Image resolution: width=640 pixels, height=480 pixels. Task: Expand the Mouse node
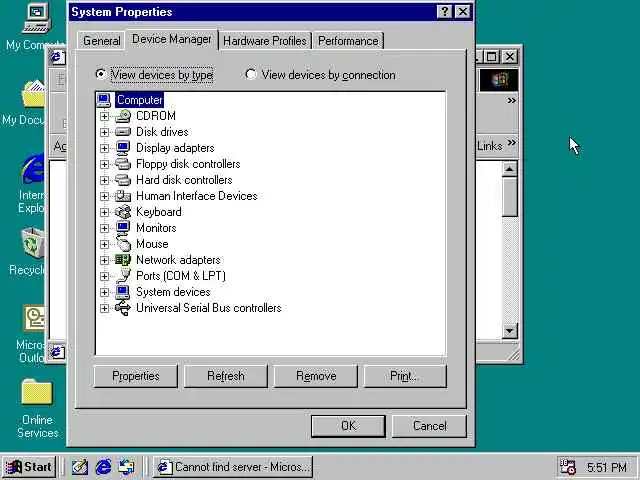tap(104, 244)
